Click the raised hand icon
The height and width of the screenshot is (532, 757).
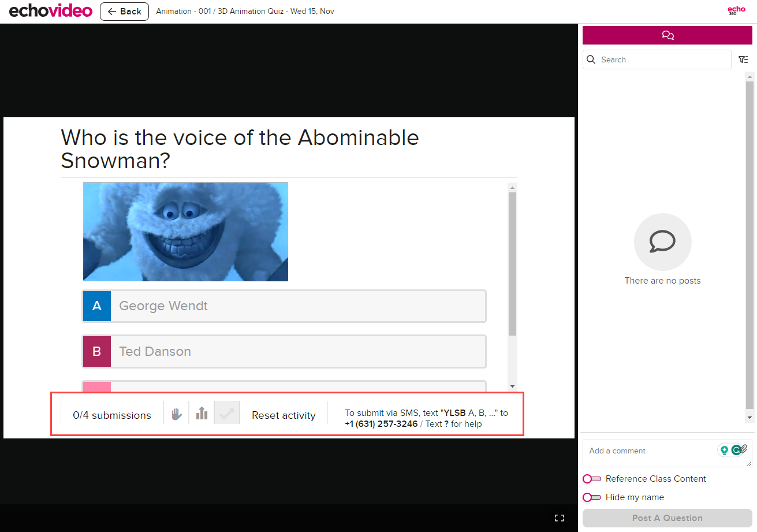click(177, 414)
